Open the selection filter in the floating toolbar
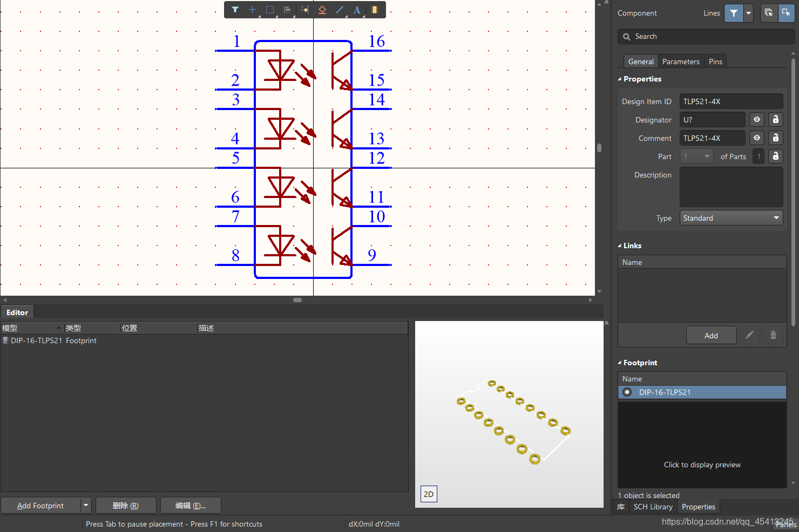The width and height of the screenshot is (799, 532). tap(235, 10)
